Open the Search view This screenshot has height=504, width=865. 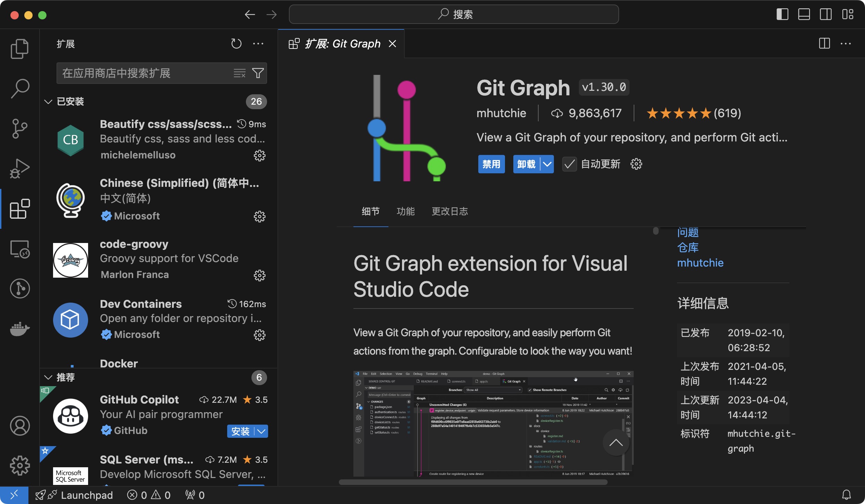pyautogui.click(x=20, y=88)
